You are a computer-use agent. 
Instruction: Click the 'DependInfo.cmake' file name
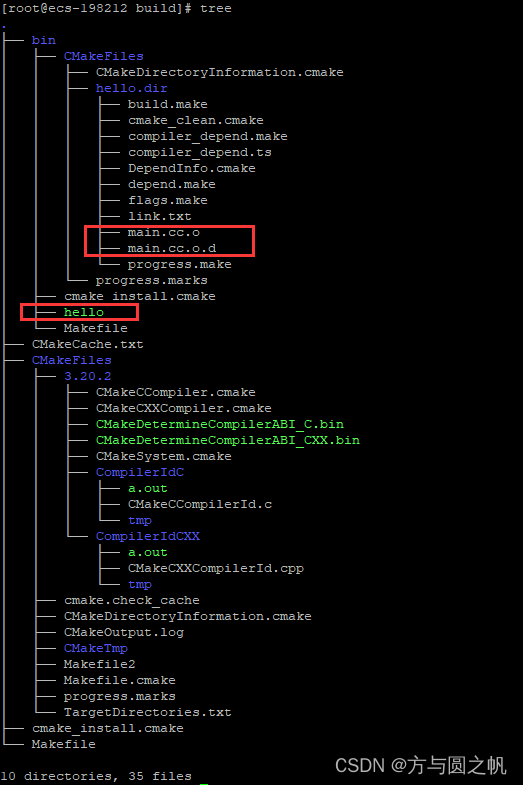pos(192,169)
